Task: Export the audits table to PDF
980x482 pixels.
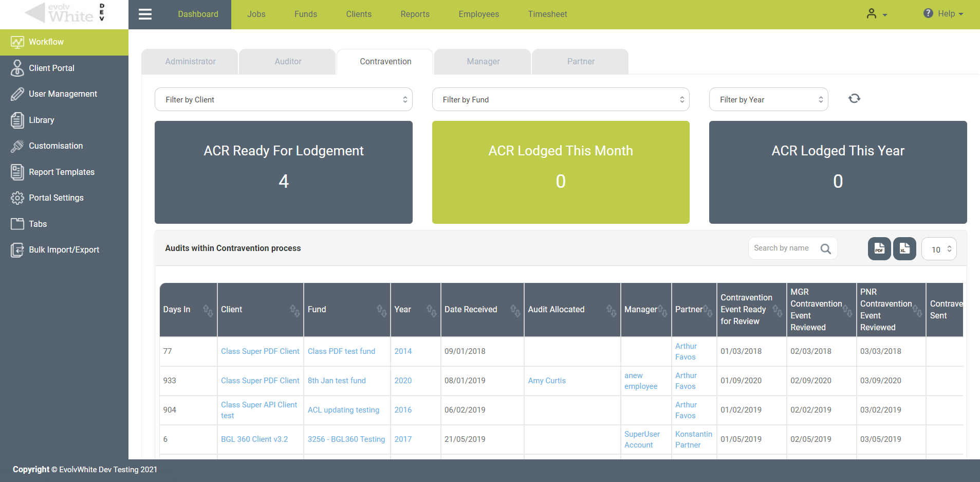Action: pos(879,248)
